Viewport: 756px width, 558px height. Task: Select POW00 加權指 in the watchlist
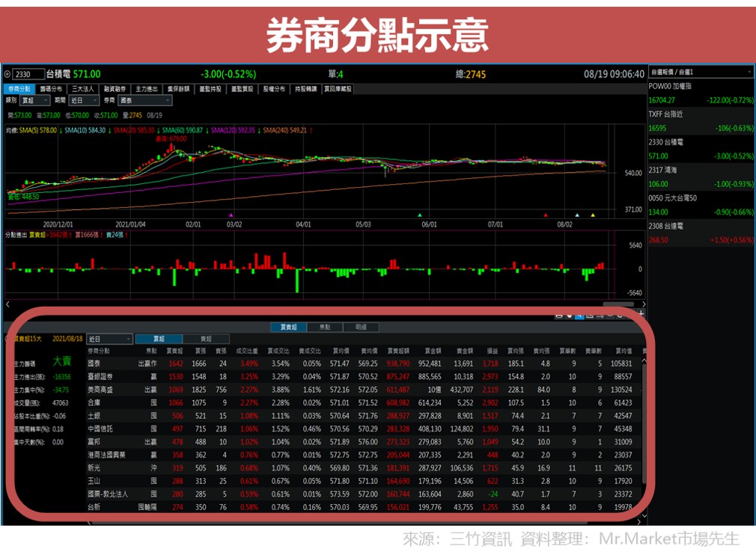pyautogui.click(x=701, y=93)
